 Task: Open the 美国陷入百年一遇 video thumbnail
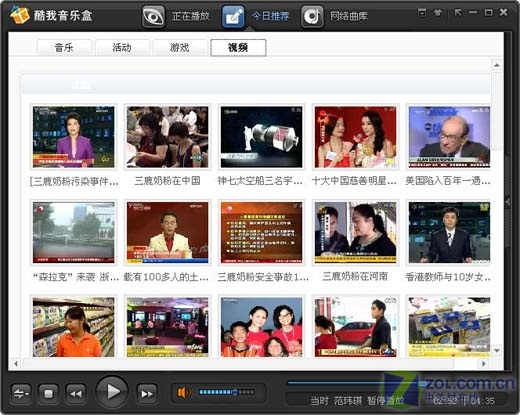[x=449, y=137]
